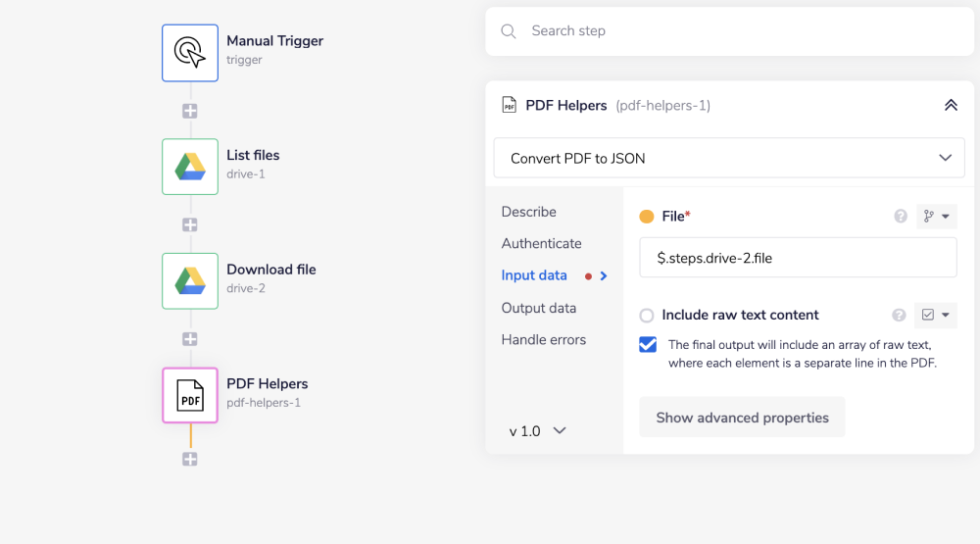Add step below Manual Trigger
This screenshot has width=980, height=544.
pyautogui.click(x=190, y=111)
